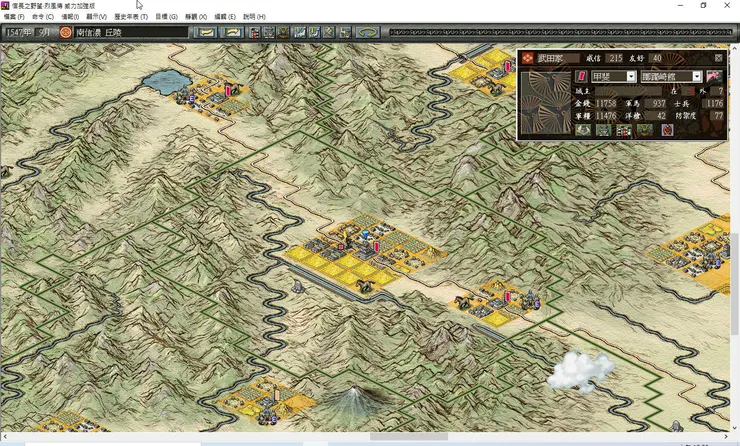Open the 旁觀(X) menu
The width and height of the screenshot is (740, 446).
(196, 17)
